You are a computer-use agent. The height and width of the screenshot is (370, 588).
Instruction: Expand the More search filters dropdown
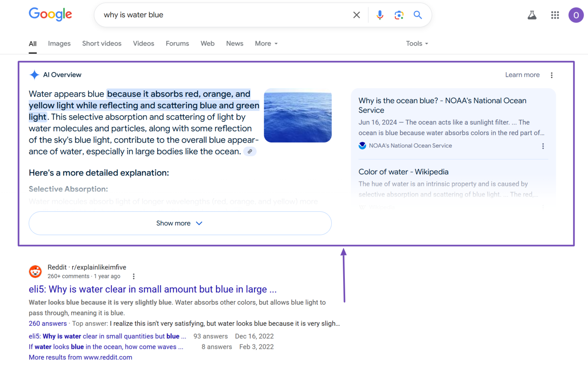point(266,44)
